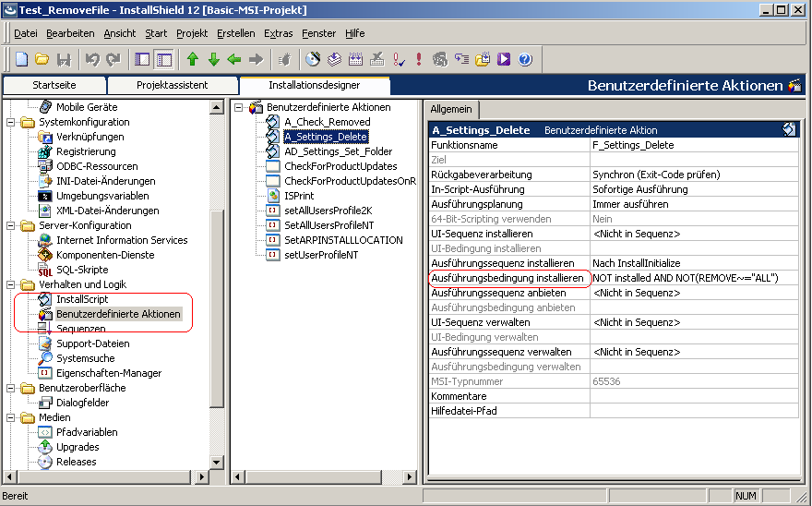The width and height of the screenshot is (812, 506).
Task: Switch to the Projektassistent tab
Action: click(172, 85)
